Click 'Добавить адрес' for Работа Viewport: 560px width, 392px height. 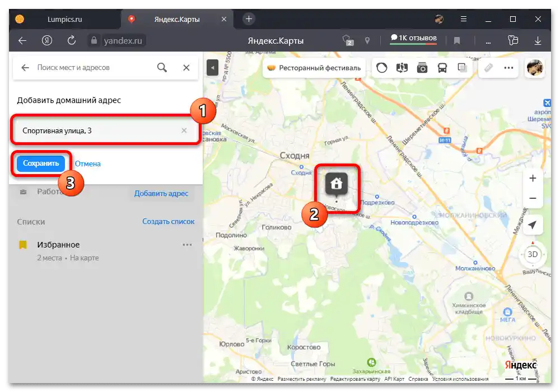[x=161, y=194]
